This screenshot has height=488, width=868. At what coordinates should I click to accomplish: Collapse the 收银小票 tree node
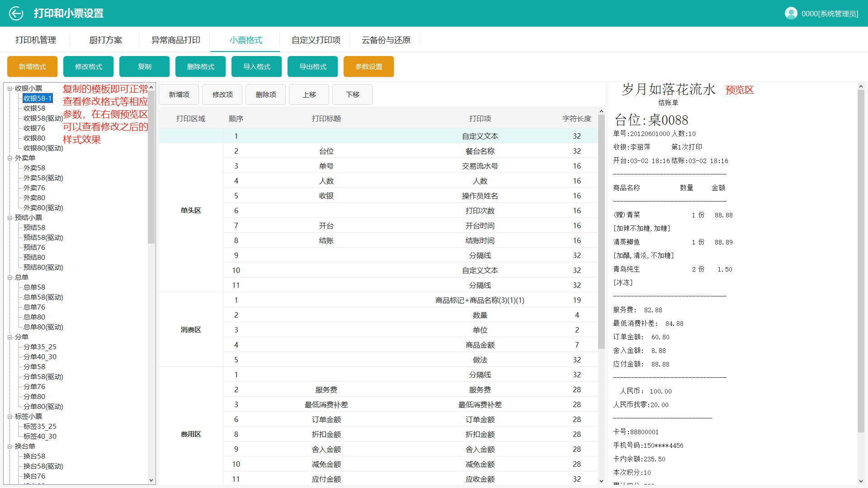pos(9,89)
